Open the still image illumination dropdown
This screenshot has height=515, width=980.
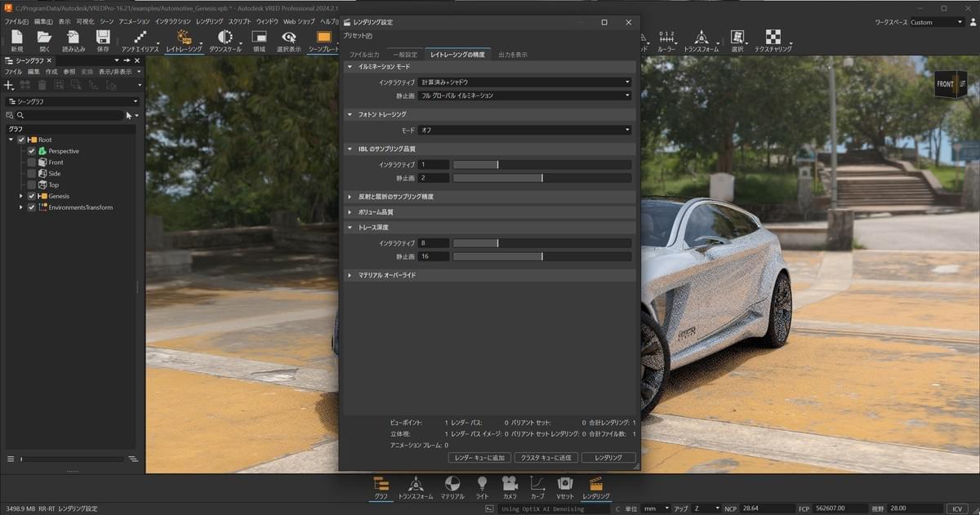click(x=525, y=95)
